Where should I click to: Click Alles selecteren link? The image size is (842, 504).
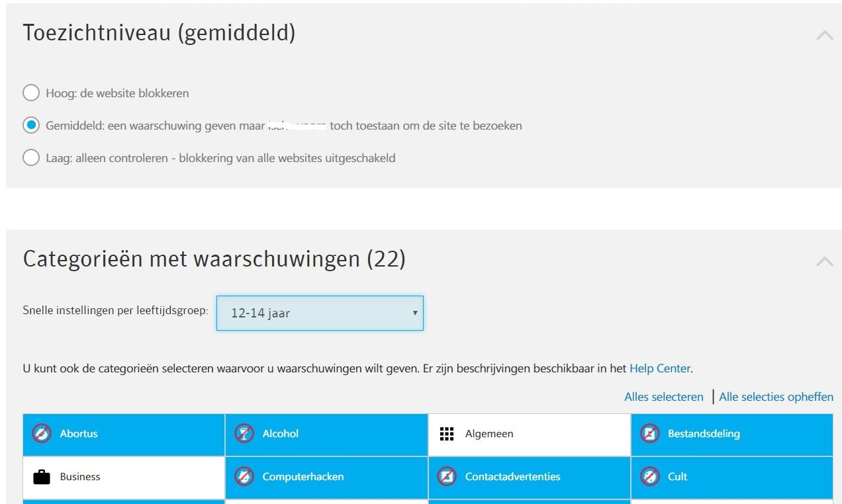click(x=663, y=397)
